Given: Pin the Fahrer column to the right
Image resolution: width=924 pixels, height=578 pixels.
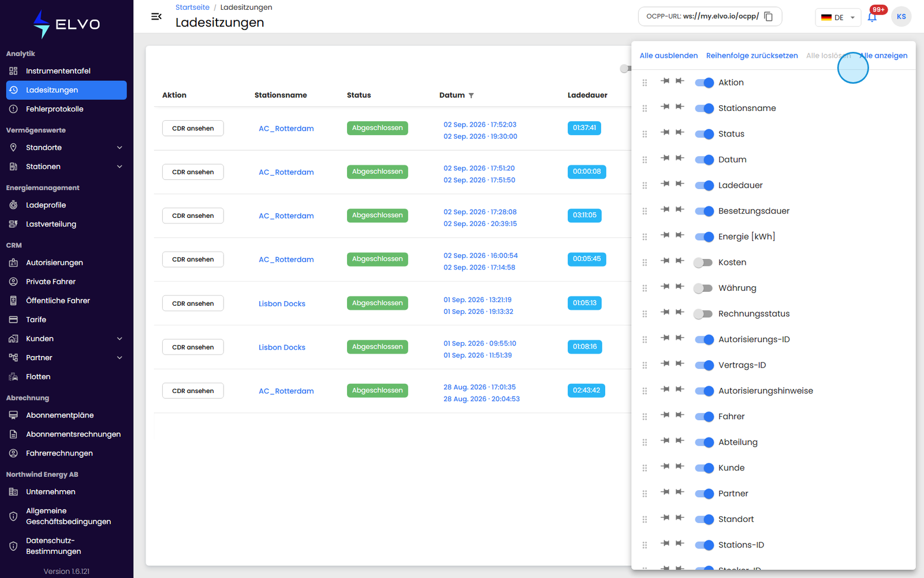Looking at the screenshot, I should (680, 415).
